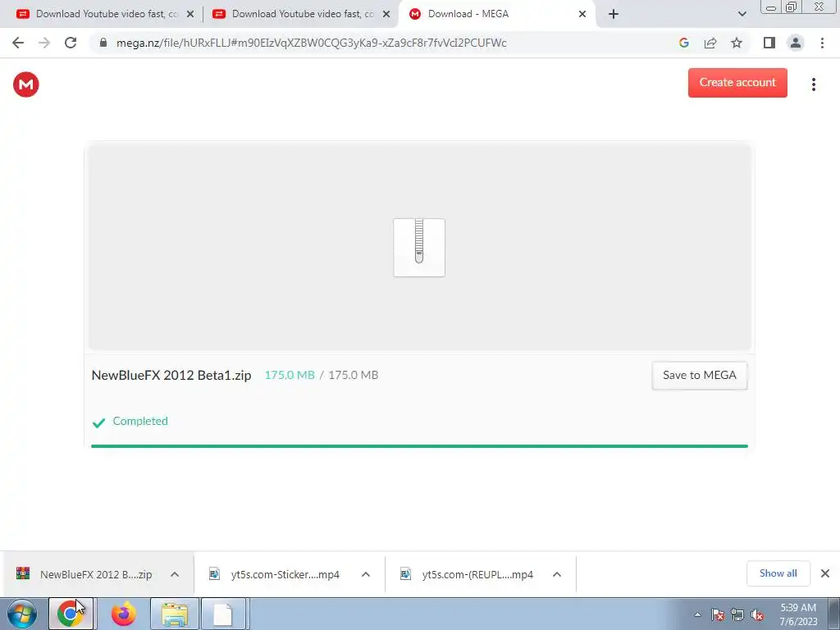Go back with browser back arrow
840x630 pixels.
(18, 43)
